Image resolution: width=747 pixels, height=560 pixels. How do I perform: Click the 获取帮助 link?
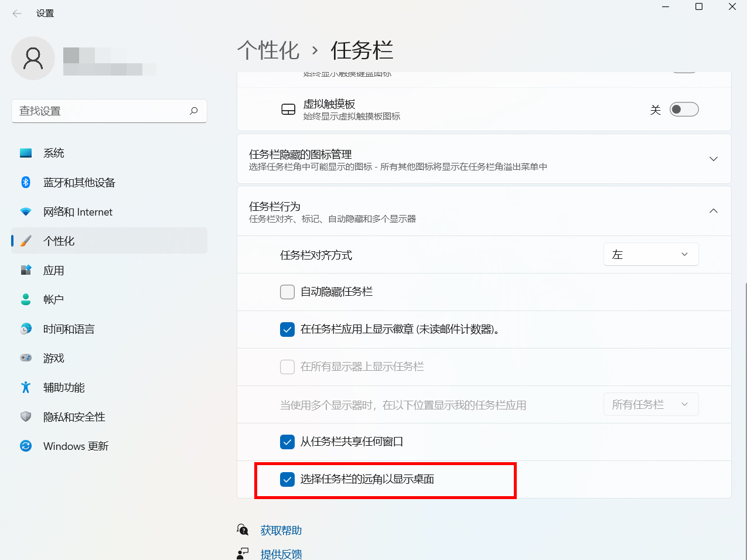click(280, 530)
